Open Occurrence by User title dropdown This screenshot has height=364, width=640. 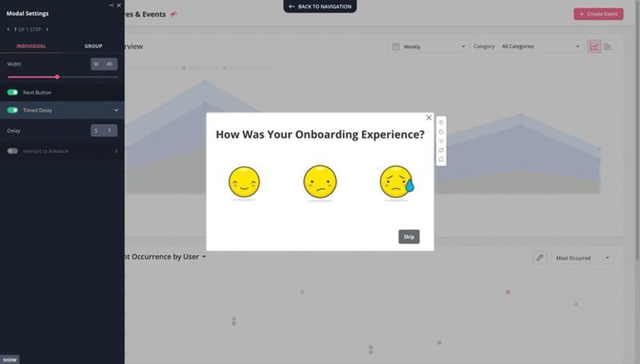(204, 257)
